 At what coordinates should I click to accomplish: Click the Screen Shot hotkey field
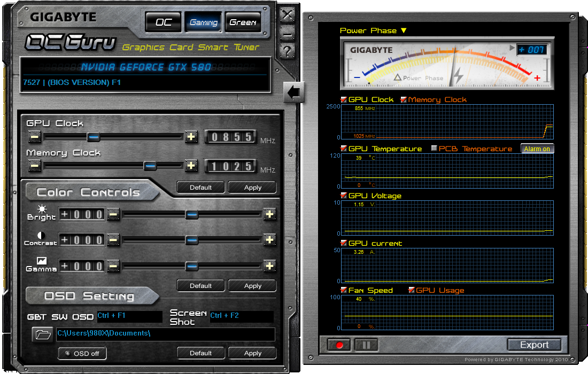point(242,316)
